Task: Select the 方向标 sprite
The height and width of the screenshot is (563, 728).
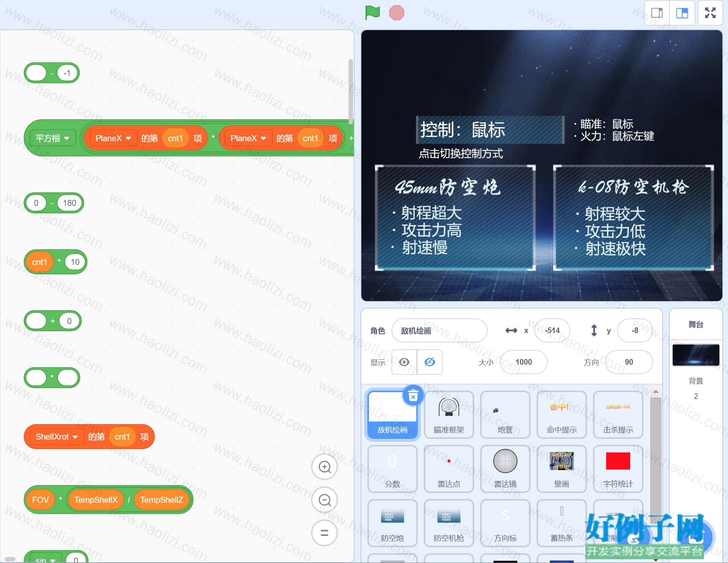Action: (505, 523)
